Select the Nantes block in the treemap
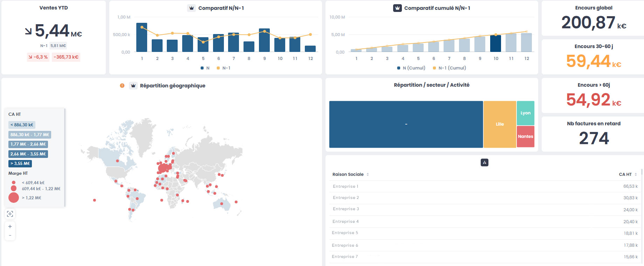 (526, 137)
